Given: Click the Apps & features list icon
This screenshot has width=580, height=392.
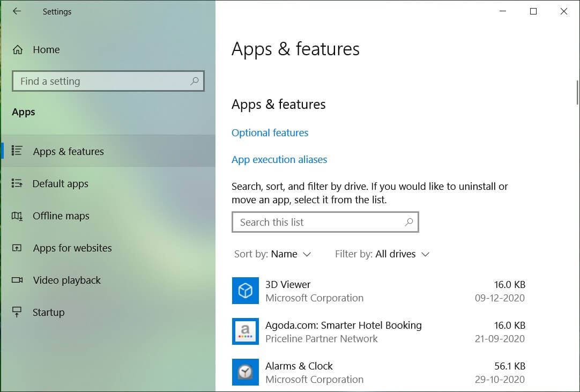Looking at the screenshot, I should tap(17, 151).
